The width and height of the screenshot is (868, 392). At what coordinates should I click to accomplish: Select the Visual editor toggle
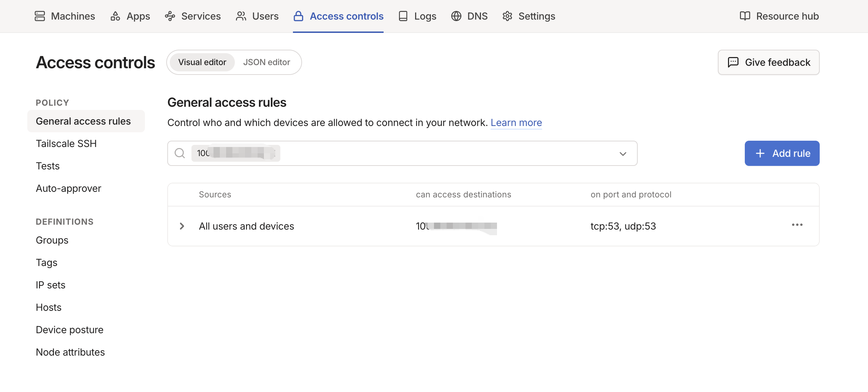(202, 62)
